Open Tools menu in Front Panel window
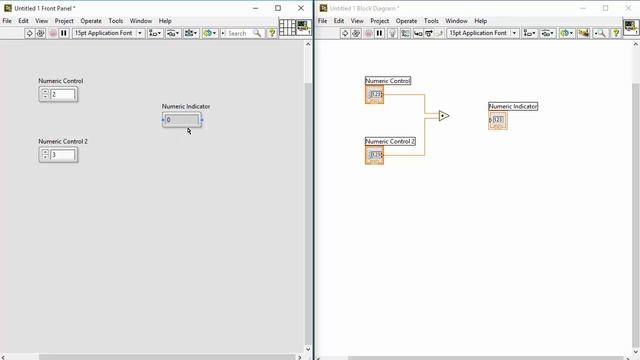640x360 pixels. [x=116, y=21]
